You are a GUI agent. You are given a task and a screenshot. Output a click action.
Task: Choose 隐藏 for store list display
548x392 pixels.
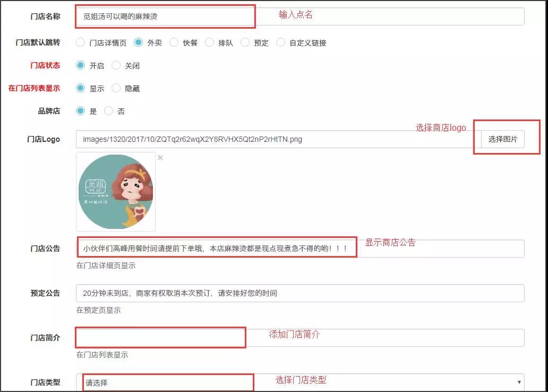pos(116,88)
